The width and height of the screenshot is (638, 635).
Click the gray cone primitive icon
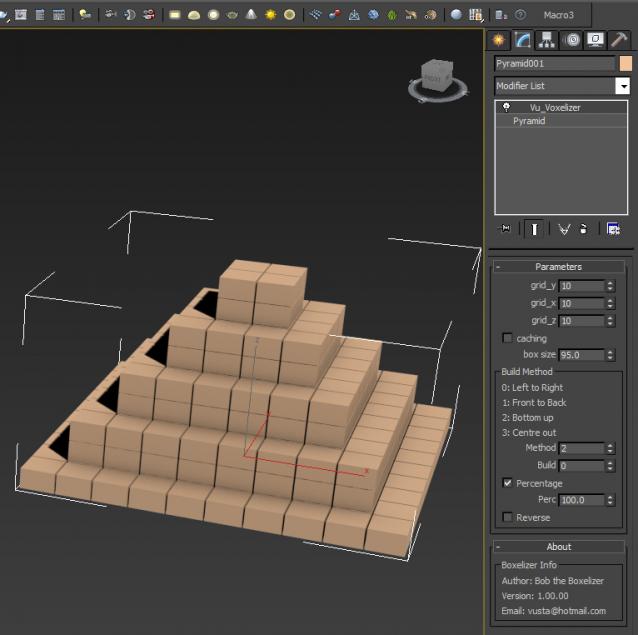251,15
